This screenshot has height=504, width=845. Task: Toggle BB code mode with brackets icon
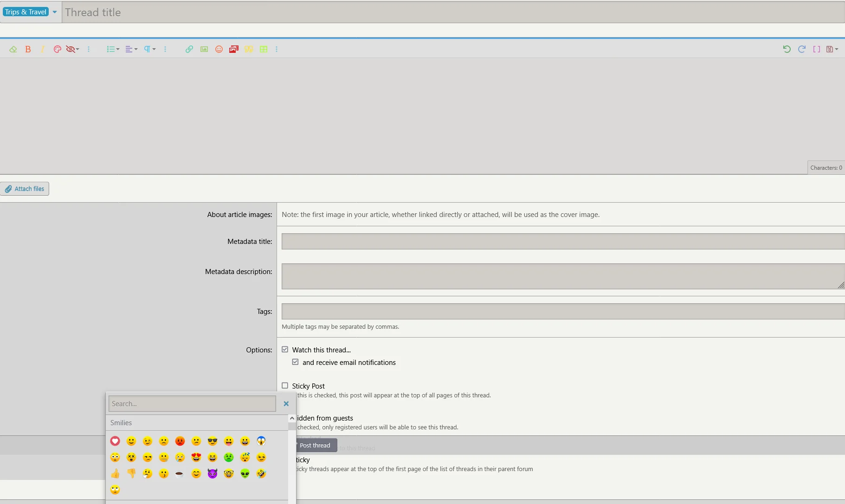pos(817,49)
